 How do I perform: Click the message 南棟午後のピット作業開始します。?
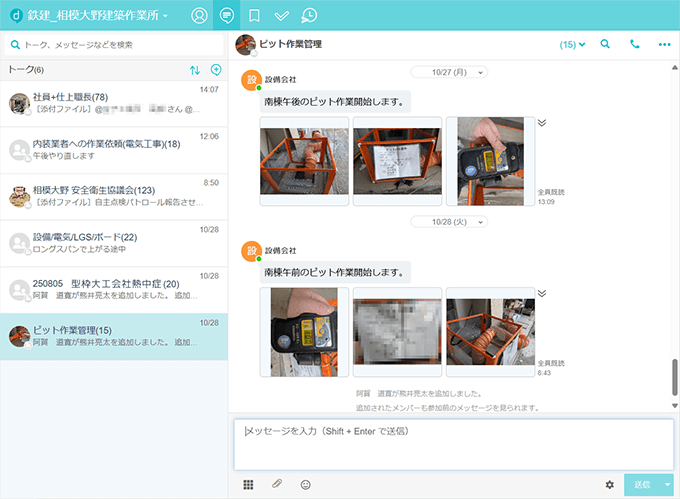pos(334,101)
